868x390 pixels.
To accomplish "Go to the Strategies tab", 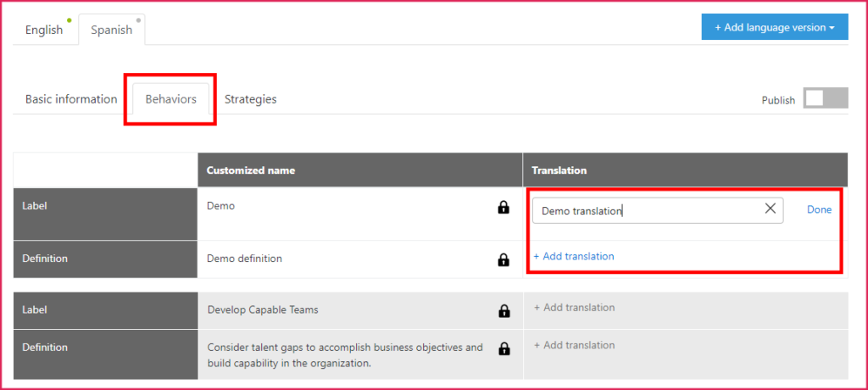I will 250,99.
